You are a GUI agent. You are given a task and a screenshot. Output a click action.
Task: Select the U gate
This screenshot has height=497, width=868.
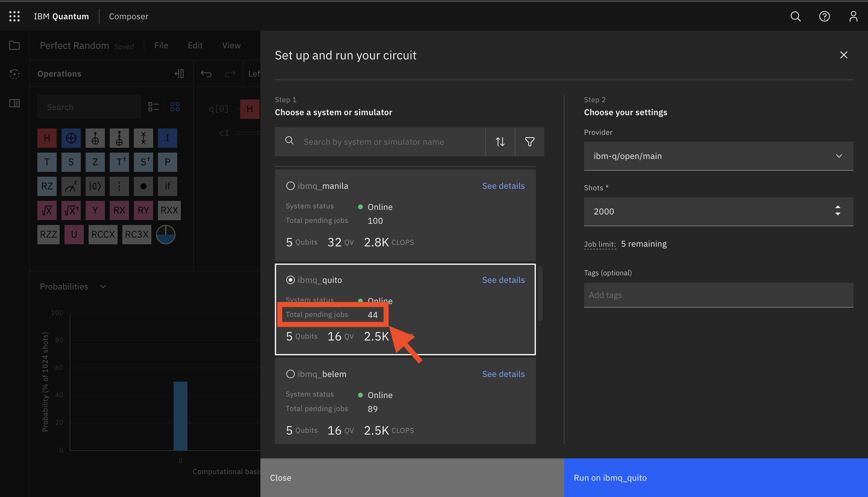pyautogui.click(x=74, y=235)
